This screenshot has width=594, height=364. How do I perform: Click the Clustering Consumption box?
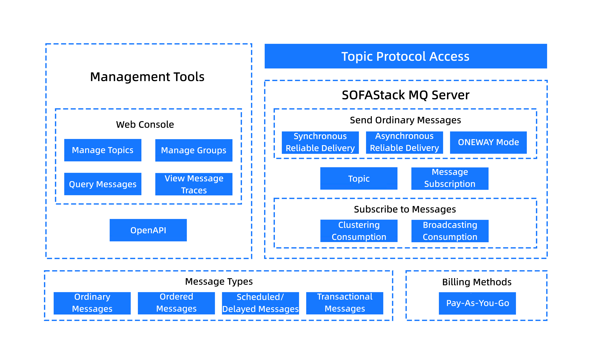[359, 231]
